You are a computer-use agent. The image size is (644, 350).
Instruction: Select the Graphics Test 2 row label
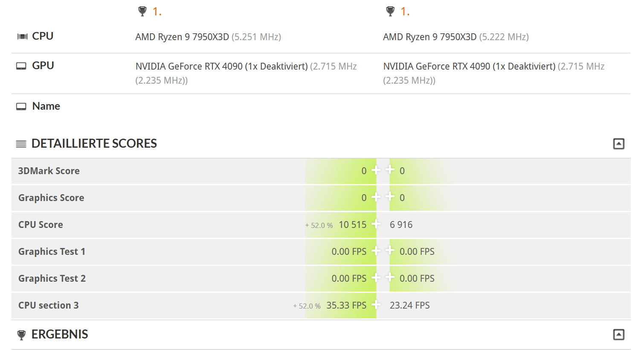tap(52, 278)
